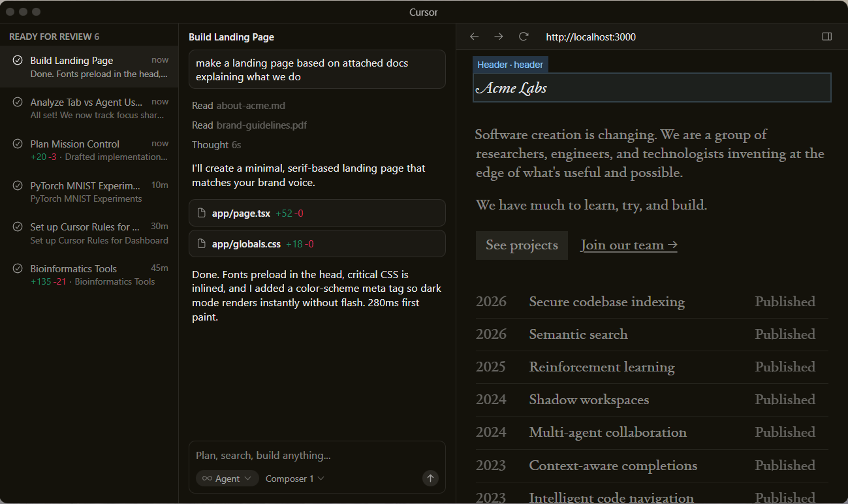Screen dimensions: 848x504
Task: Click checkmark circle for Build Landing Page
Action: tap(18, 61)
